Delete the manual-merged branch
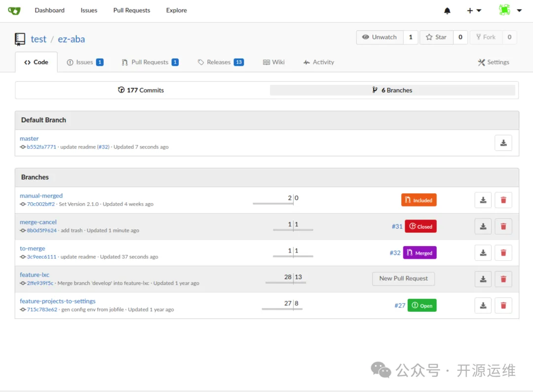 pyautogui.click(x=503, y=200)
